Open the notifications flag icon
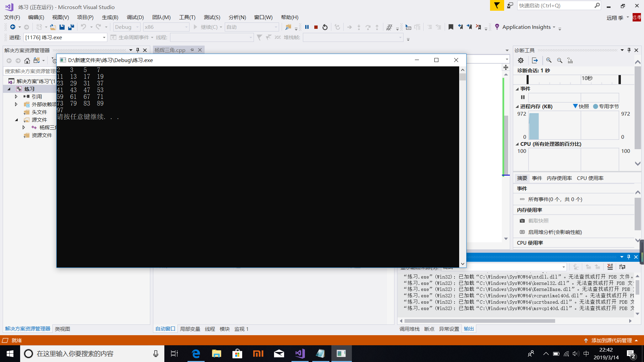This screenshot has height=362, width=644. [497, 6]
